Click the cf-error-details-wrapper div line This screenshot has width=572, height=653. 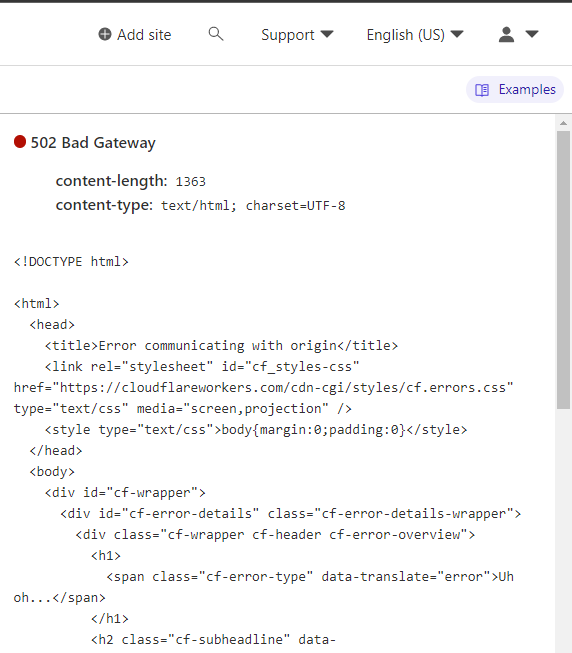291,513
